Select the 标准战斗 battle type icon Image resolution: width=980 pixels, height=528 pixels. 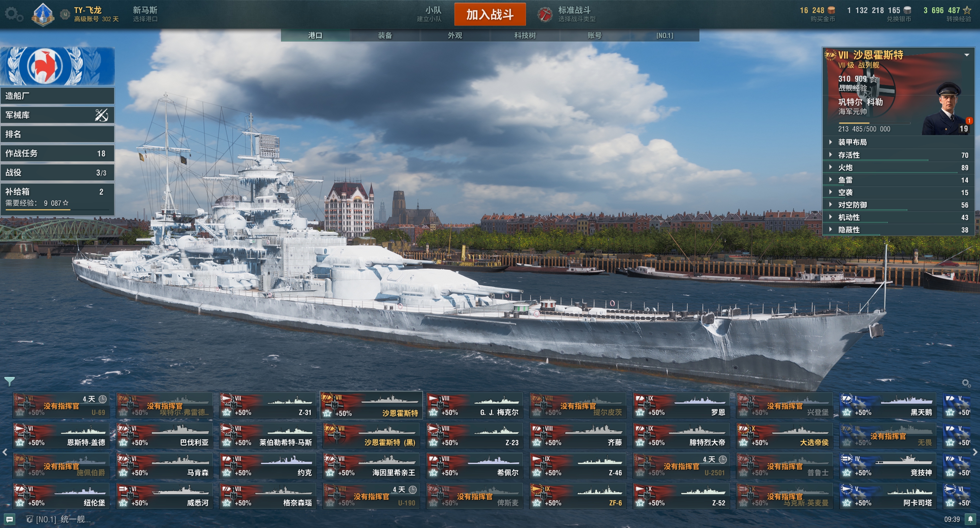pos(545,15)
